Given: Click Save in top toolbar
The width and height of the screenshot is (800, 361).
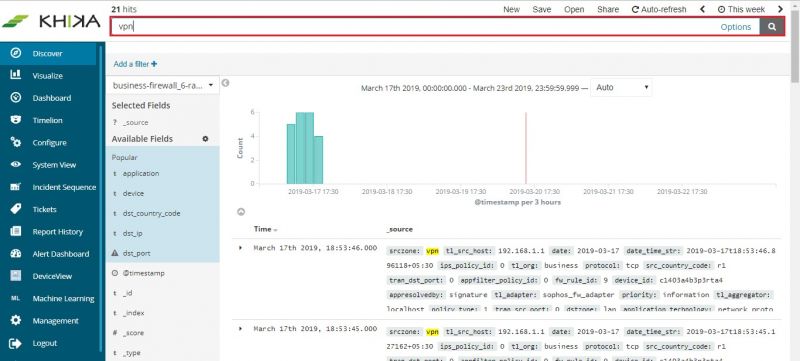Looking at the screenshot, I should (541, 9).
